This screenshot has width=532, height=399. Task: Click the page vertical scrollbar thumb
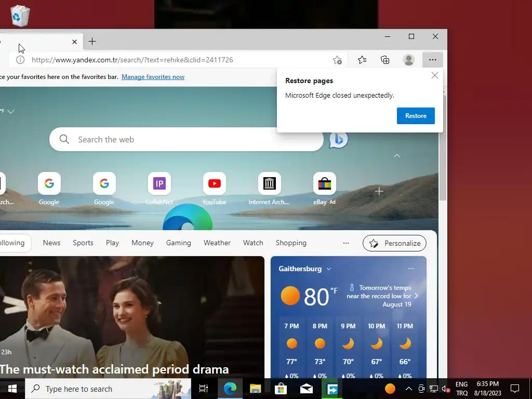(x=443, y=148)
